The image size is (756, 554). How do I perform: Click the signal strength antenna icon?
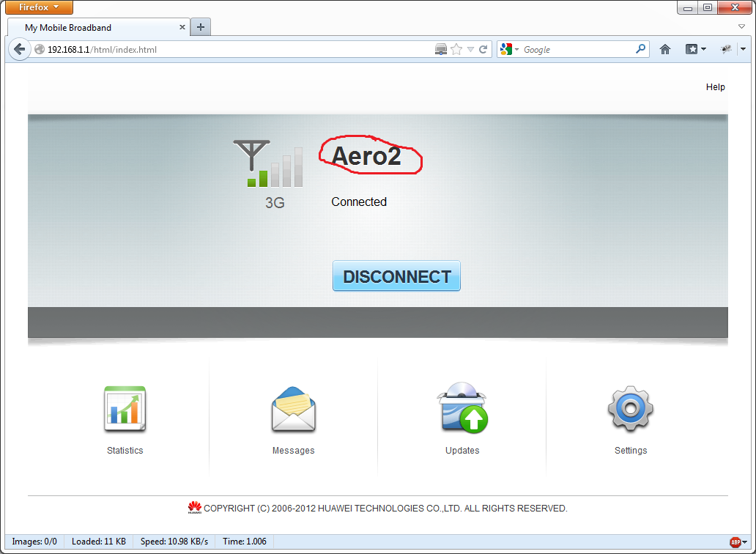pyautogui.click(x=268, y=163)
